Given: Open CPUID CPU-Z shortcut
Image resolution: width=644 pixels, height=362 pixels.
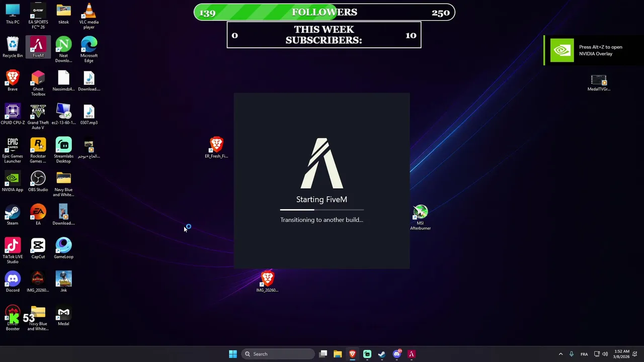Looking at the screenshot, I should click(13, 115).
